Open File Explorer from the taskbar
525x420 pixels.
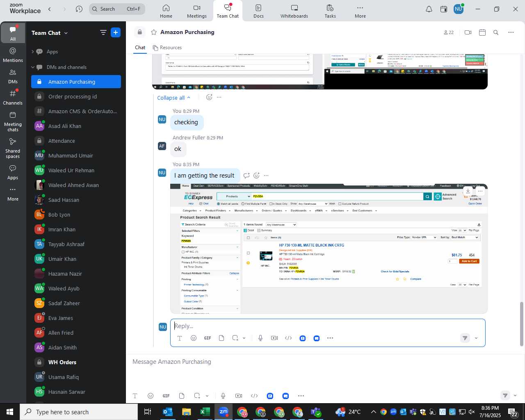[x=186, y=412]
